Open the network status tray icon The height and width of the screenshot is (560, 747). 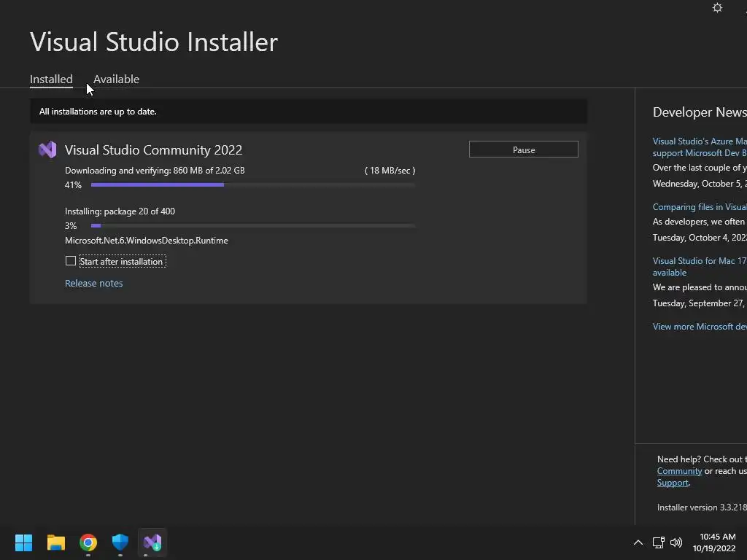[x=659, y=542]
